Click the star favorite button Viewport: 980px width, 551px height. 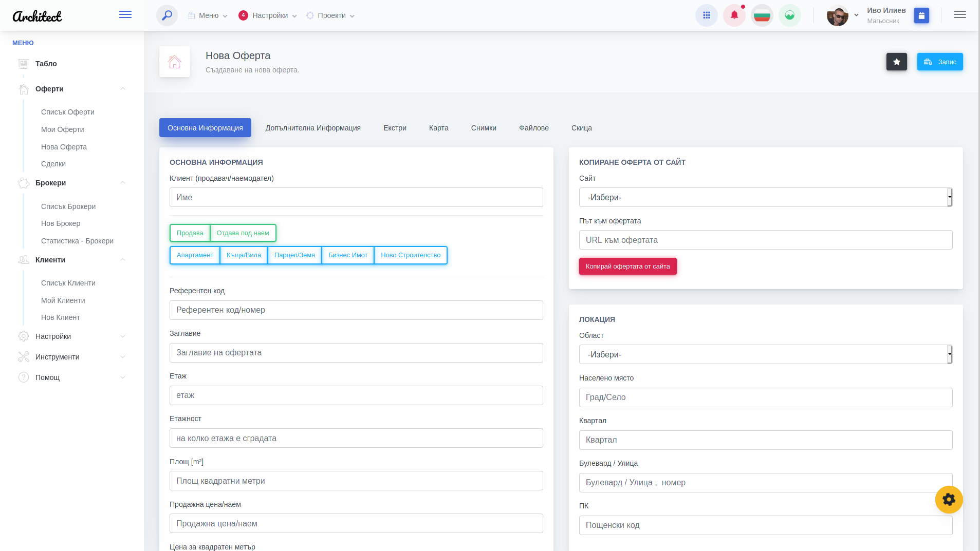pos(896,62)
